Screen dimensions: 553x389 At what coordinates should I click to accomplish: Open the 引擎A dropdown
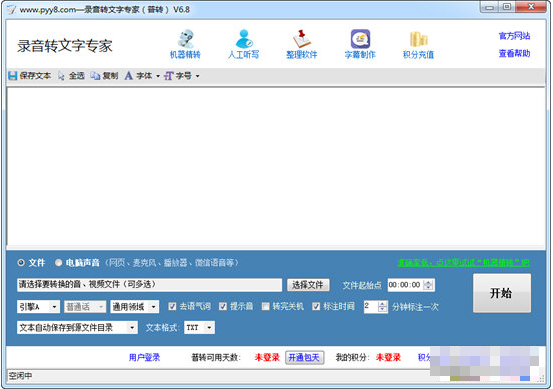[x=38, y=307]
